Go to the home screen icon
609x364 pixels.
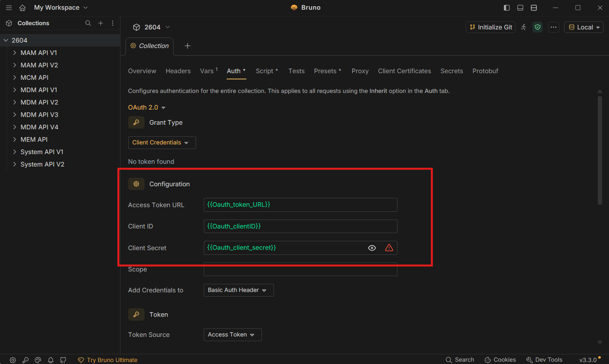(x=22, y=8)
